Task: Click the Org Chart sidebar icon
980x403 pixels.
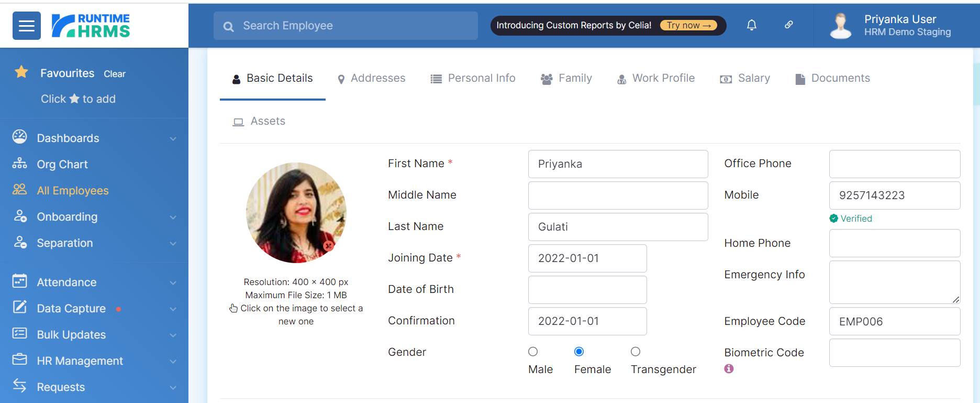Action: (19, 164)
